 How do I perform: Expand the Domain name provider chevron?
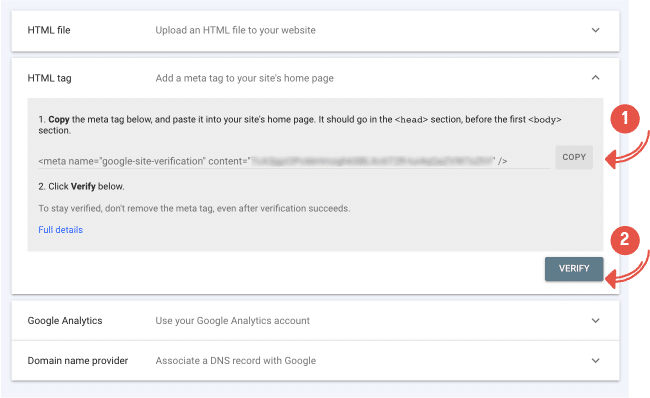pos(595,361)
